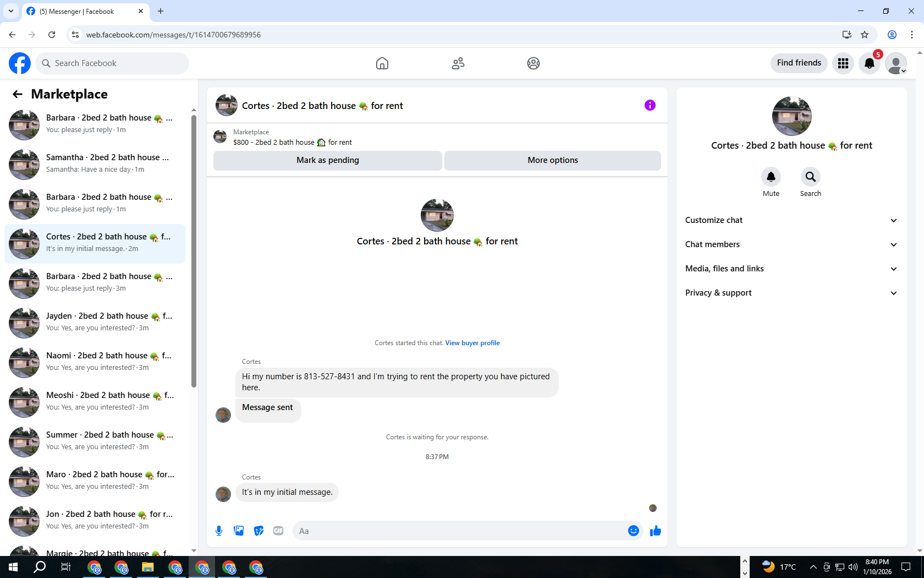This screenshot has width=924, height=578.
Task: Open volume control in system tray
Action: click(853, 567)
